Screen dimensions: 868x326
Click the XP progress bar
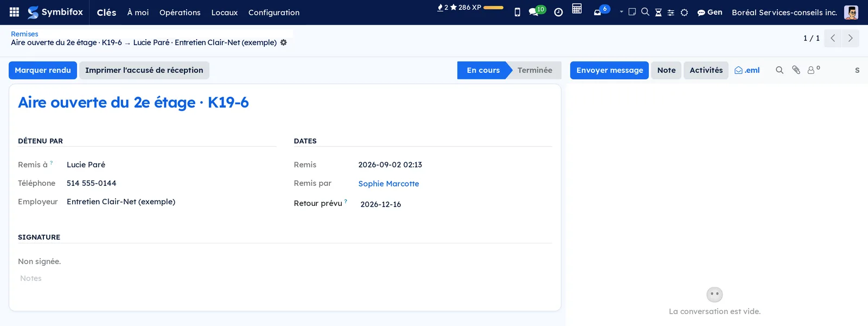click(x=493, y=8)
